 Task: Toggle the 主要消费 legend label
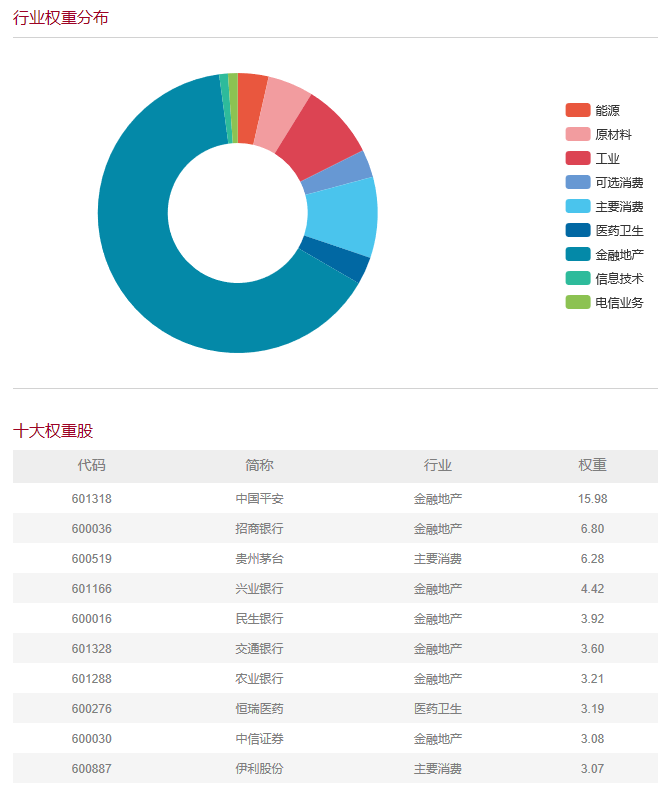click(x=619, y=206)
